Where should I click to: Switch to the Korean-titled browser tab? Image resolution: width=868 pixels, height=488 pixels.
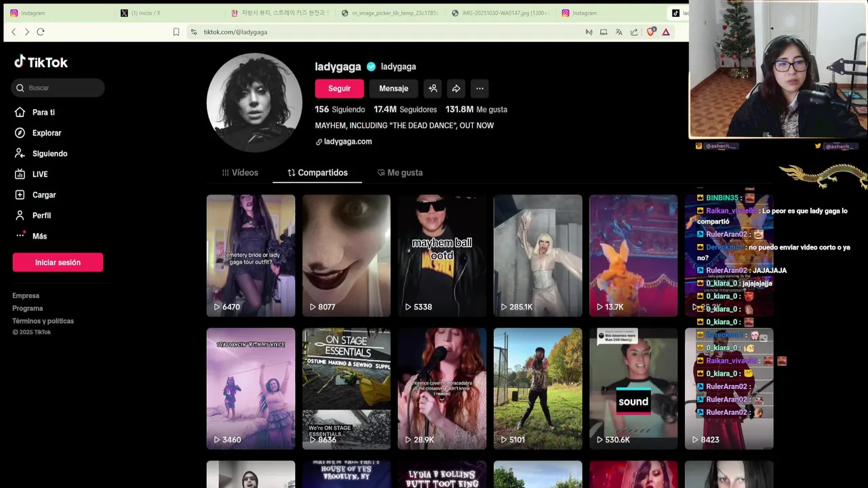pyautogui.click(x=279, y=13)
